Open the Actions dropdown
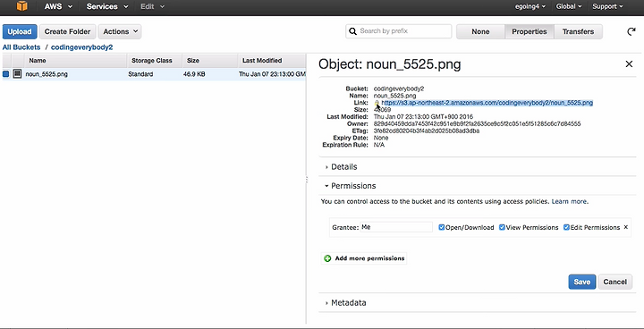 120,31
